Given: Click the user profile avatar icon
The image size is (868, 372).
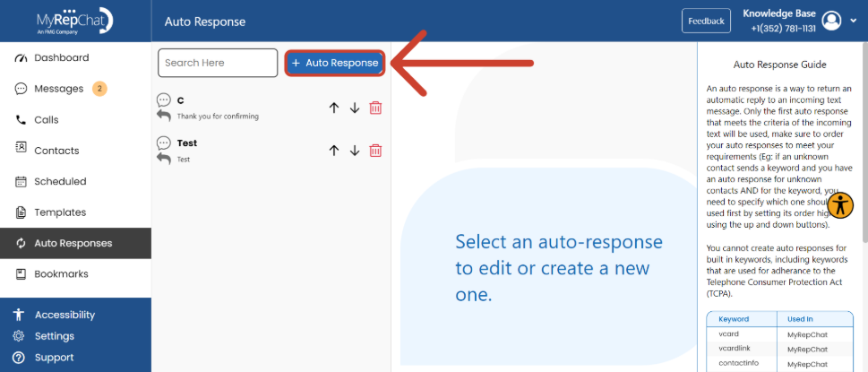Looking at the screenshot, I should (831, 21).
